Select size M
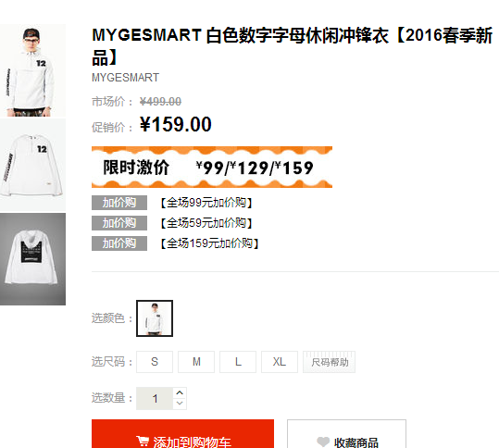This screenshot has width=499, height=448. [196, 362]
